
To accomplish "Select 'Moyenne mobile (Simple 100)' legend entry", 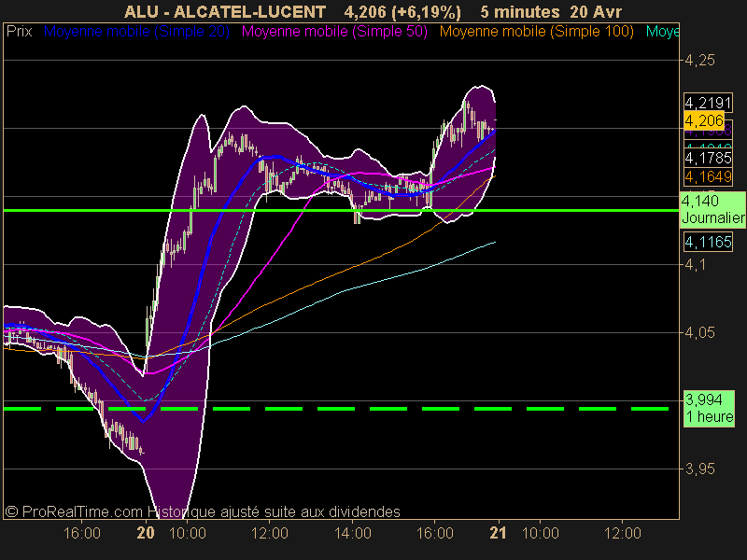I will point(536,32).
